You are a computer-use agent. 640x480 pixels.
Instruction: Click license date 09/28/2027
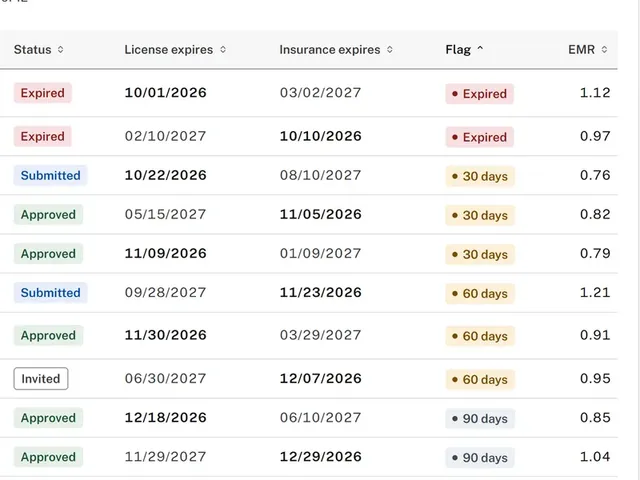pos(165,293)
